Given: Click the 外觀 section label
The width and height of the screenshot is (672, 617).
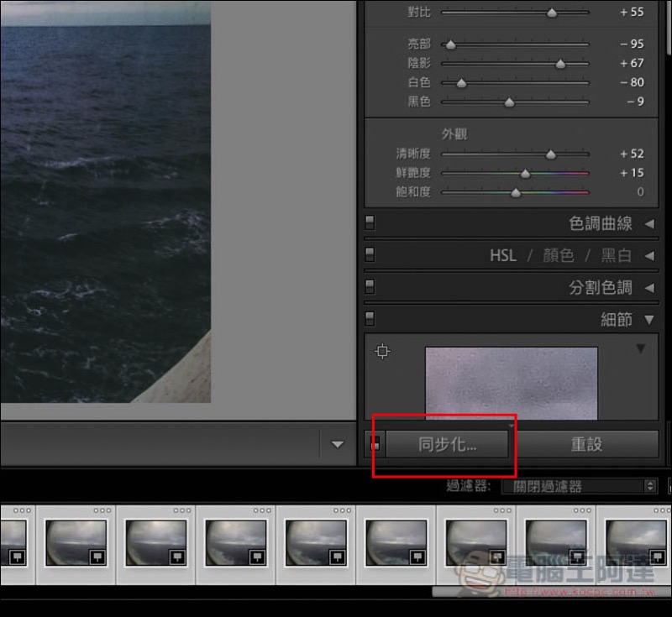Looking at the screenshot, I should (x=454, y=134).
